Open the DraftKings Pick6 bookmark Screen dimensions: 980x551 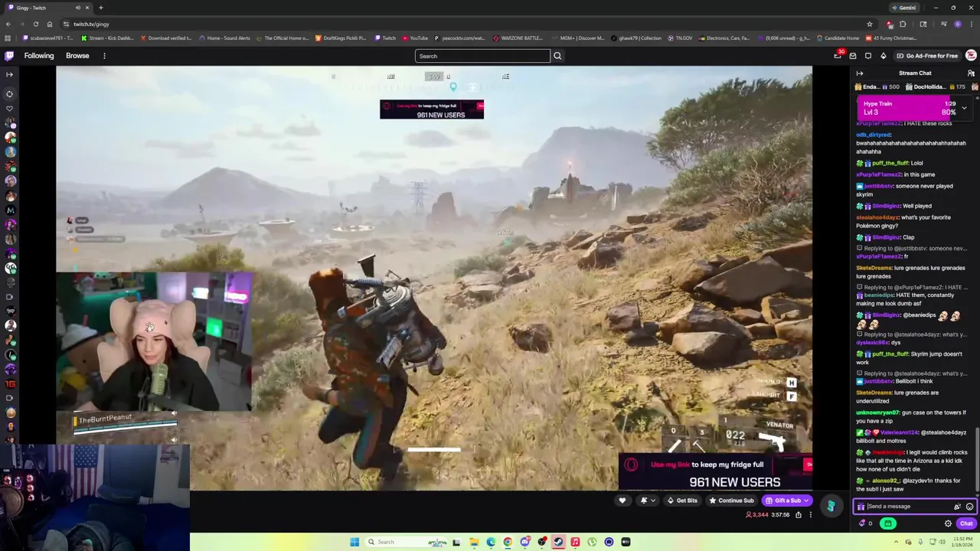click(341, 38)
